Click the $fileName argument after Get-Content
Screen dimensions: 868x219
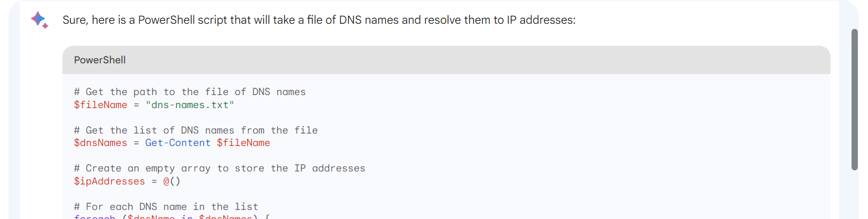tap(243, 143)
